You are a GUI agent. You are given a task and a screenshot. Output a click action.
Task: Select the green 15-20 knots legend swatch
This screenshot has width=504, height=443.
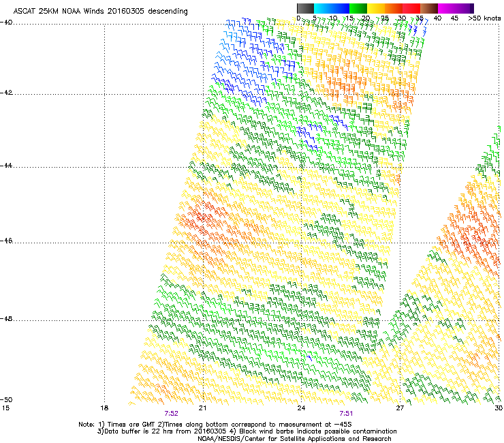point(358,8)
